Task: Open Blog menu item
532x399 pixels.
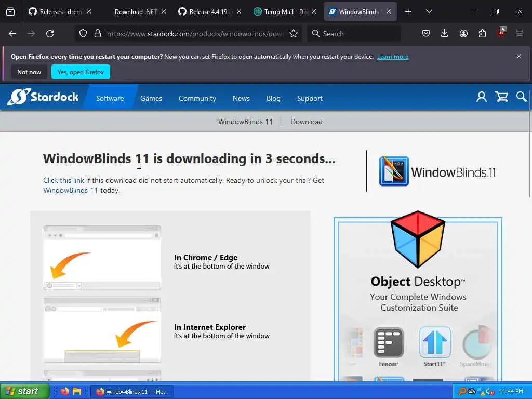Action: [273, 98]
